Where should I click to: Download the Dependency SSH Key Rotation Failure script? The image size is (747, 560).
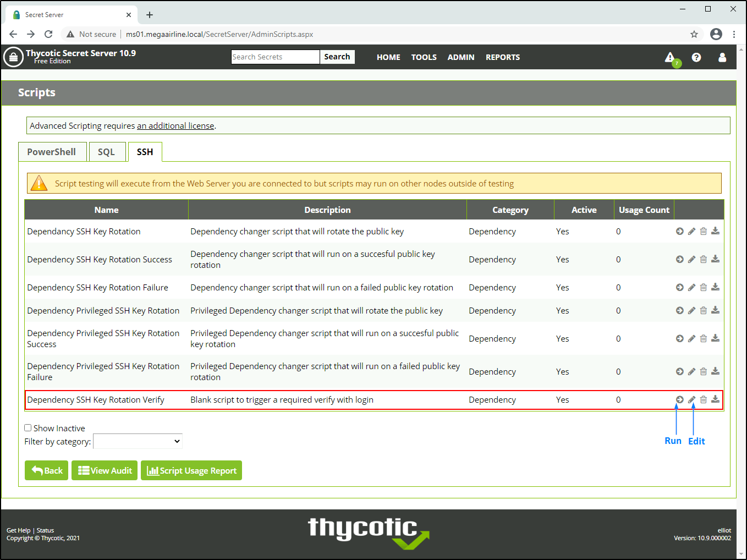point(715,287)
